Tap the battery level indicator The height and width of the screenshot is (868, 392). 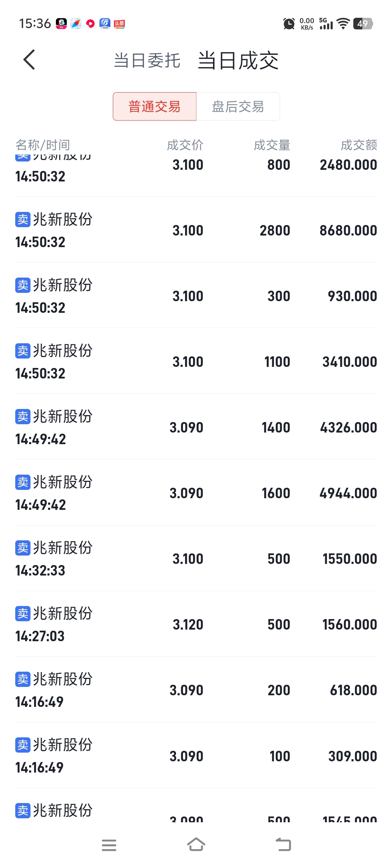(363, 24)
